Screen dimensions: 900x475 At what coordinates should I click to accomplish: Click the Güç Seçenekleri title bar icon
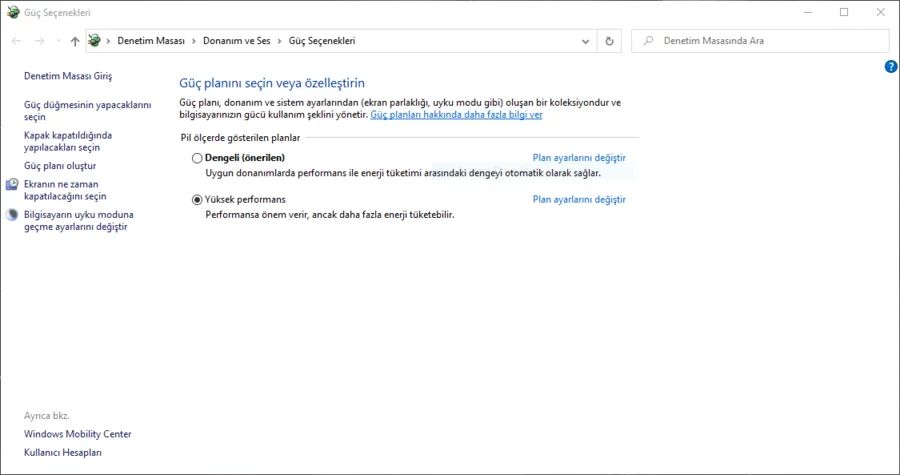13,12
